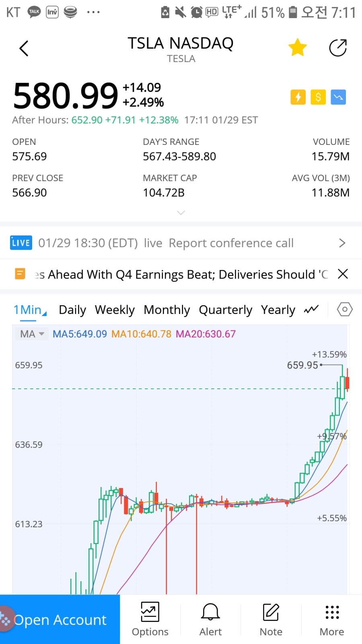The height and width of the screenshot is (644, 362).
Task: Tap the +14.09 price change
Action: coord(142,87)
